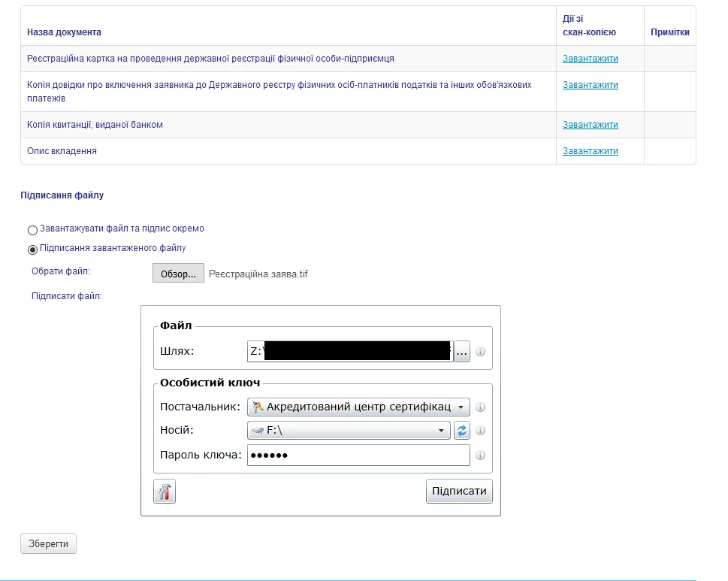
Task: Click the 'Реєстраційна заява.tif' file name
Action: 258,274
